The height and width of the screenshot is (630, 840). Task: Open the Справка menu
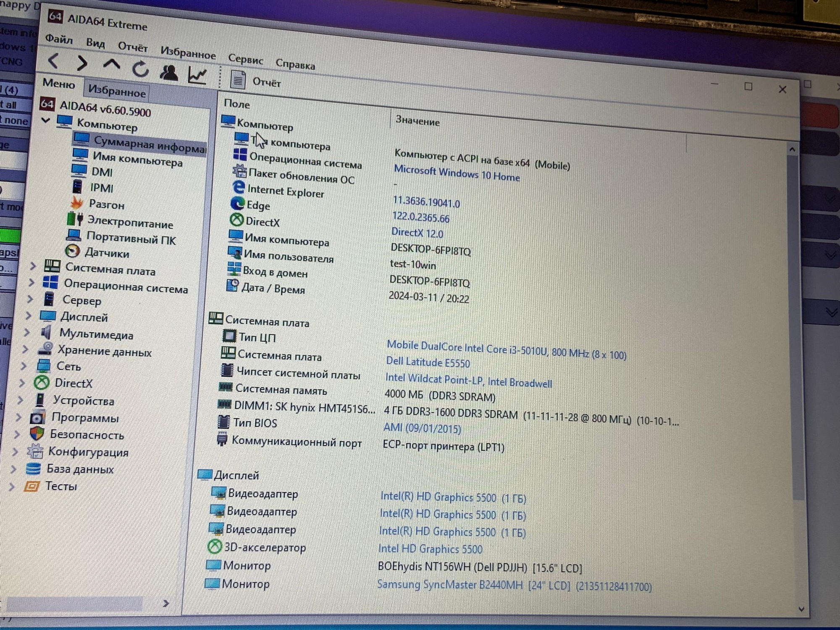coord(295,64)
